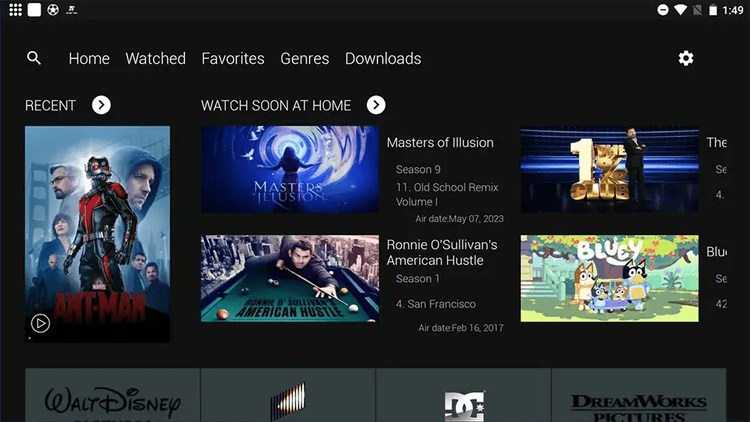Click '11. Old School Remix Volume I' episode
Screen dimensions: 750x422
point(447,194)
